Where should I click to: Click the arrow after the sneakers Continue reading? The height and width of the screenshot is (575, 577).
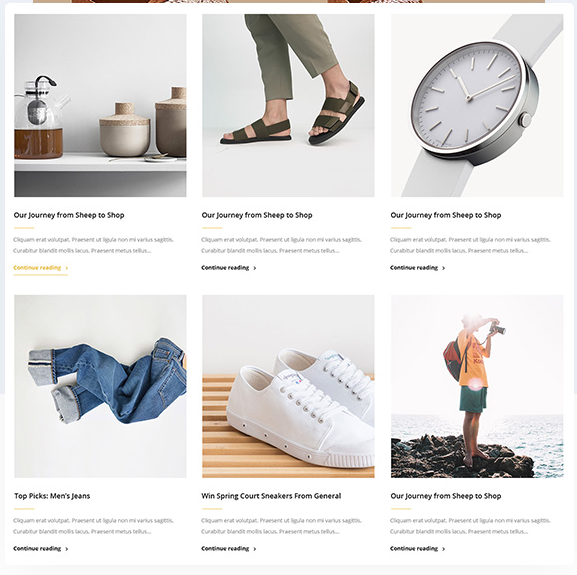point(255,549)
